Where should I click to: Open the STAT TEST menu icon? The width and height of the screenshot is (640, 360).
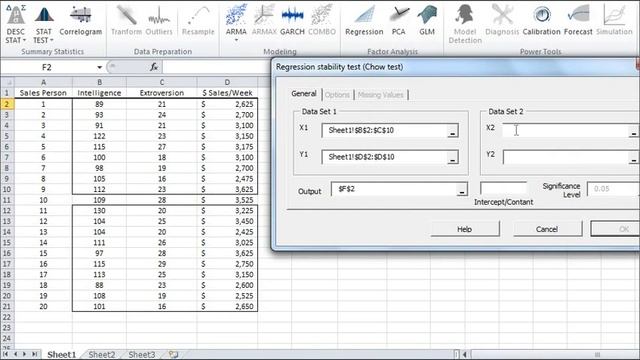[x=44, y=24]
